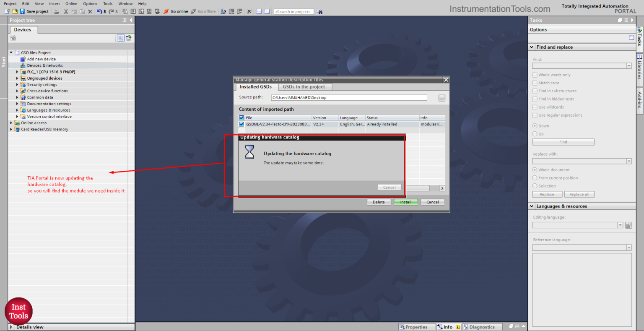644x331 pixels.
Task: Click the Cut scissors icon
Action: 66,11
